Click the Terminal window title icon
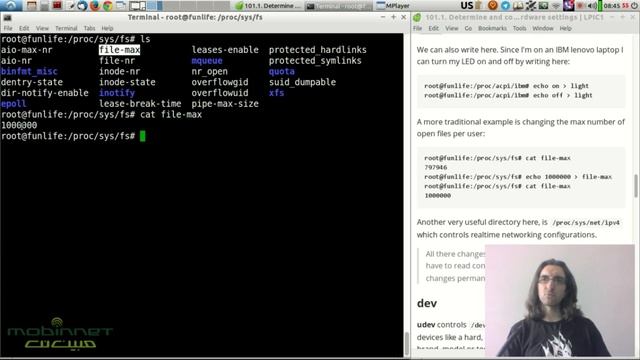640x360 pixels. (7, 18)
